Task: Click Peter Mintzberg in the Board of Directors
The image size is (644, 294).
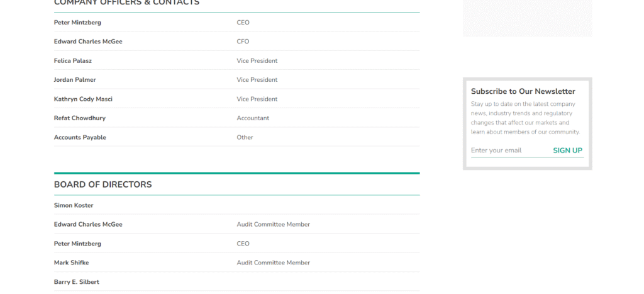Action: point(77,244)
